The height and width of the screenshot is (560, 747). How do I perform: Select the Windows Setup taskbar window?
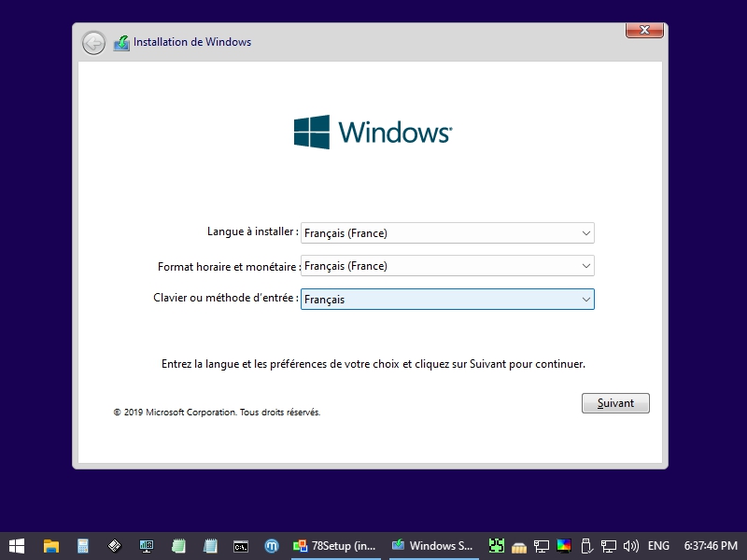pos(432,545)
